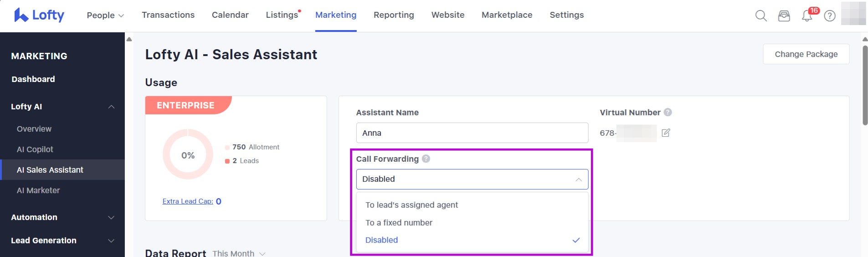Viewport: 868px width, 257px height.
Task: Show Virtual Number help tooltip icon
Action: pos(668,112)
